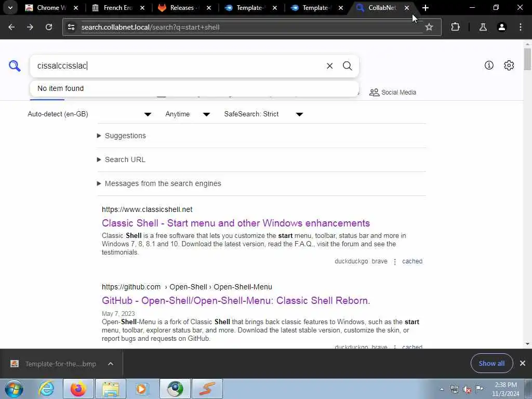Open search preferences gear icon
Viewport: 532px width, 399px height.
(509, 65)
